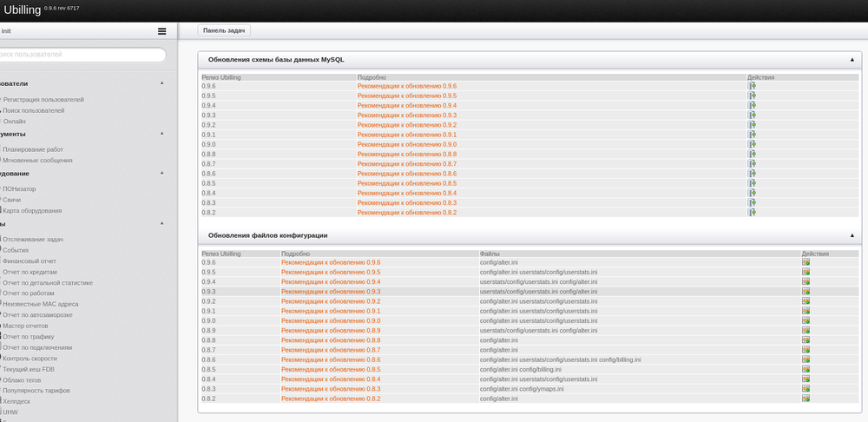The width and height of the screenshot is (868, 422).
Task: Apply config file update for release 0.8.6
Action: pyautogui.click(x=806, y=359)
